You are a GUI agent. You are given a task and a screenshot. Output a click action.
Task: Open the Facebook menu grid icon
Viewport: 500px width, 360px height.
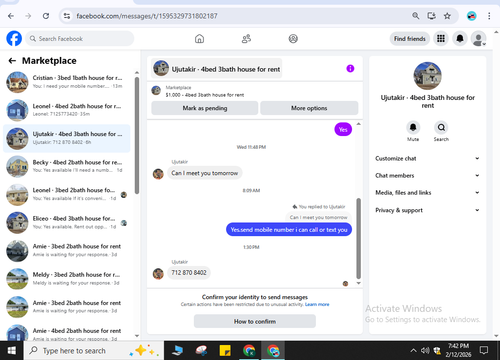(441, 39)
